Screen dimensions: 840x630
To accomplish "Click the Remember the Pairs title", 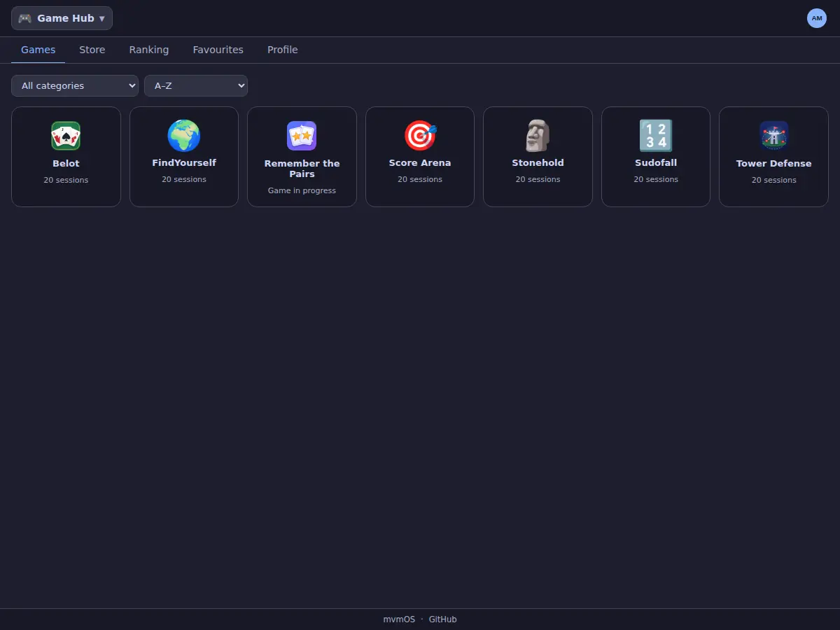I will pyautogui.click(x=302, y=169).
